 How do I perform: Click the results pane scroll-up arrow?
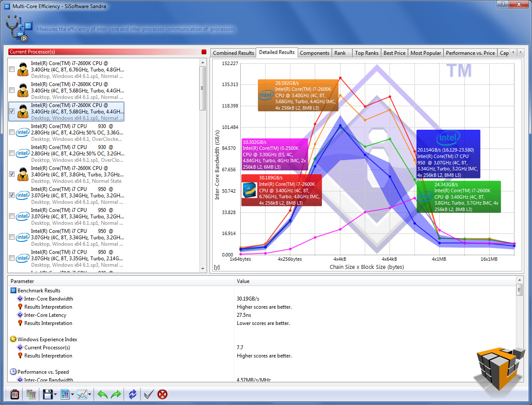[520, 281]
